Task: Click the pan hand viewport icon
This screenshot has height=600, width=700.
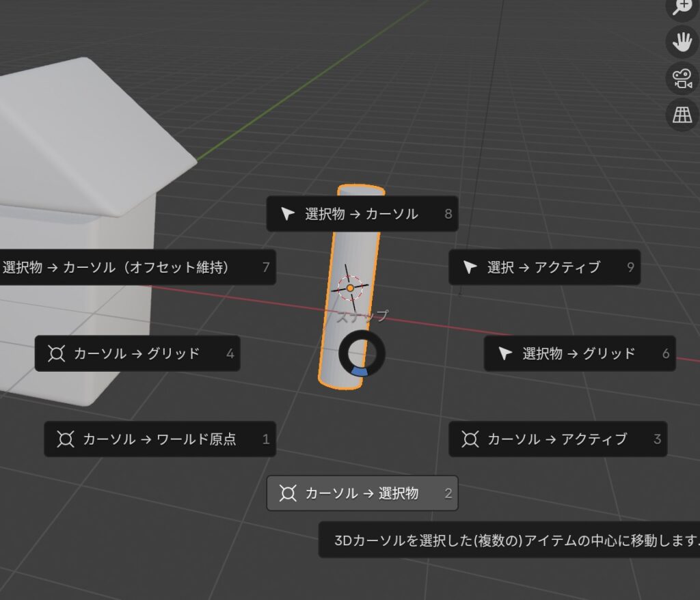Action: (682, 42)
